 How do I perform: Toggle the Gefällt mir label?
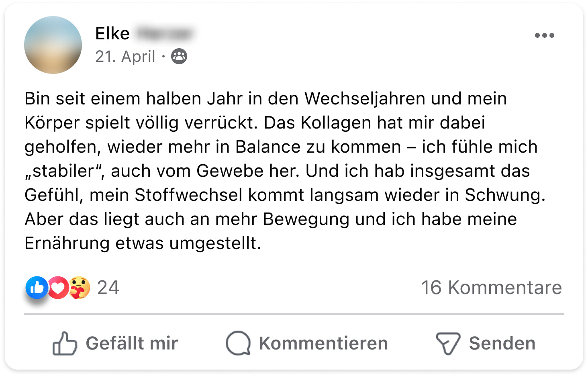[x=132, y=343]
